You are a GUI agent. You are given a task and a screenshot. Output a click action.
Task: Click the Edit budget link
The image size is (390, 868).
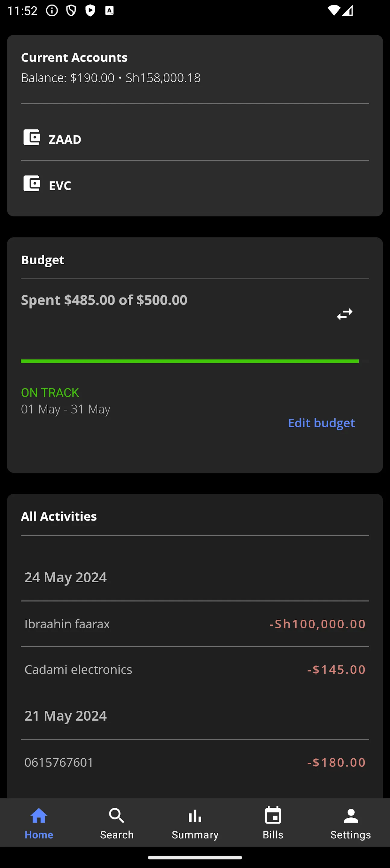point(321,423)
